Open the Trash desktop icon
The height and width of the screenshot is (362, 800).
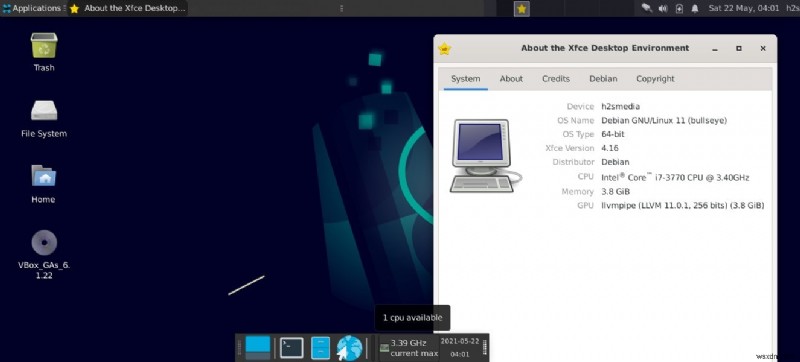point(44,51)
